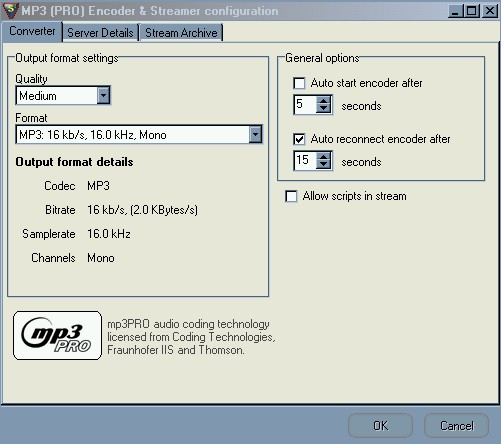This screenshot has width=501, height=444.
Task: Enable Auto start encoder after checkbox
Action: coord(299,83)
